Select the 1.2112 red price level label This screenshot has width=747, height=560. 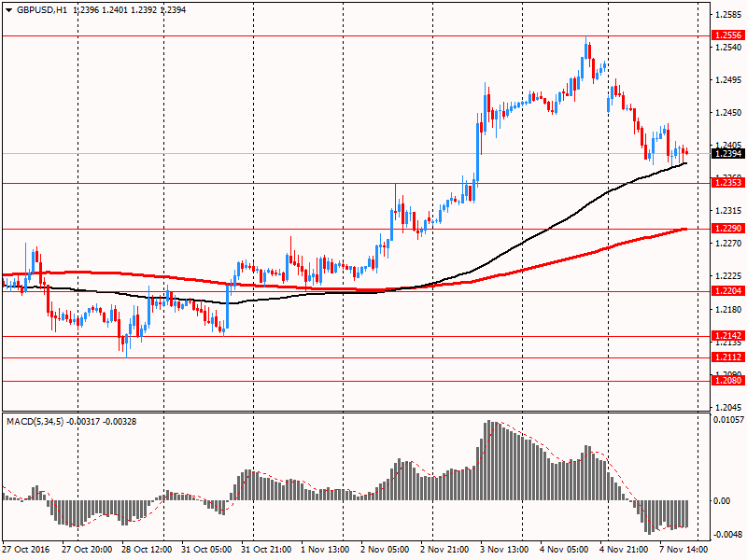728,357
